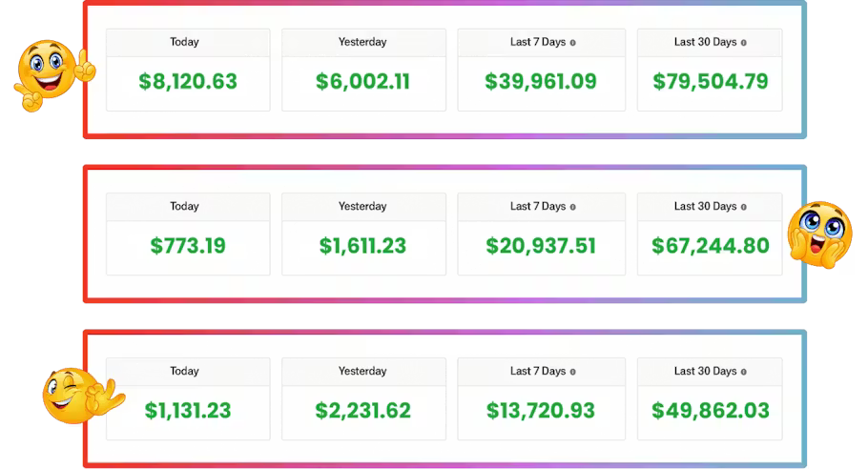Click info icon beside bottom Last 30 Days
The image size is (868, 469).
[x=744, y=372]
